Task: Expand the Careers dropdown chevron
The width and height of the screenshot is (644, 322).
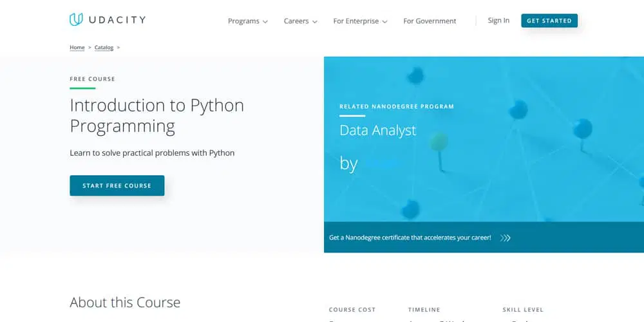Action: [315, 22]
